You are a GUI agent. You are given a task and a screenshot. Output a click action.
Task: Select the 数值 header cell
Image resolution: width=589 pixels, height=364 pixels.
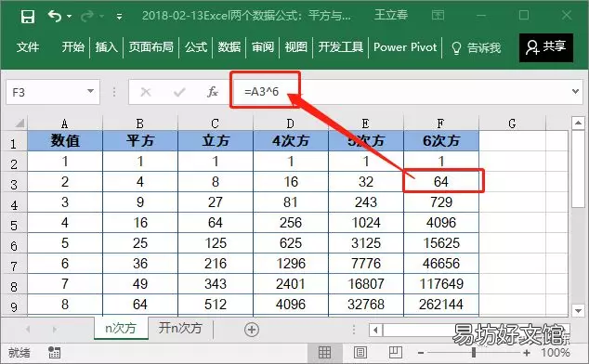click(x=65, y=141)
